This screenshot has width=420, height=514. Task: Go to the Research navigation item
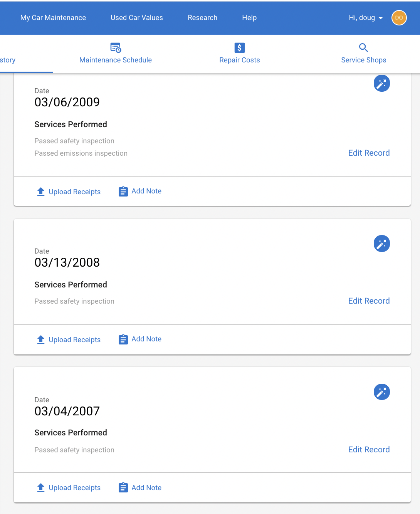tap(203, 18)
